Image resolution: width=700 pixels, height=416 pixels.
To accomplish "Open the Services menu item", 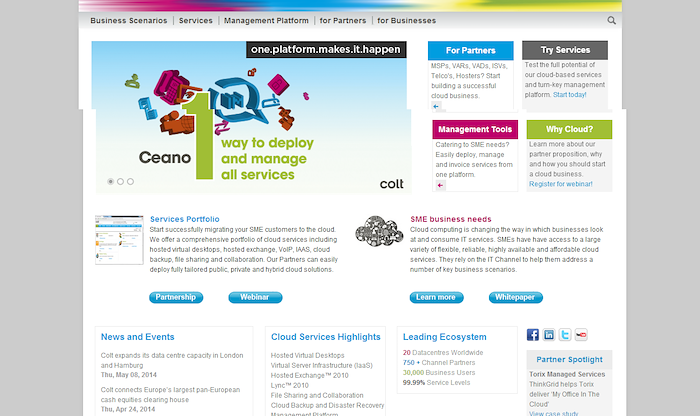I will pos(196,21).
